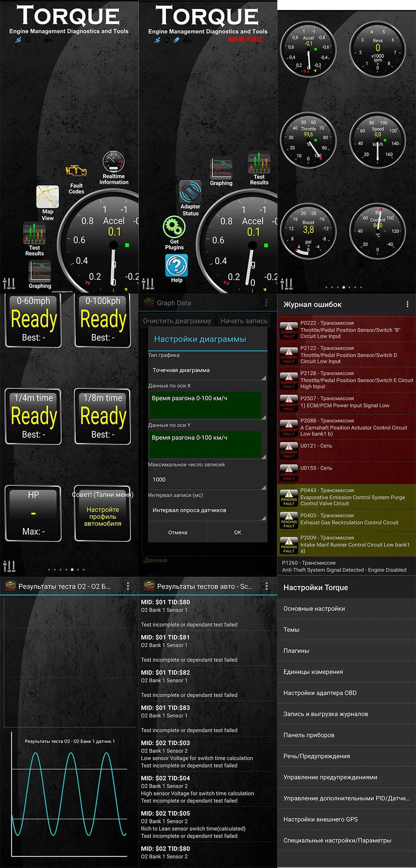Select the P0403 Exhaust Gas Recirculation entry
Viewport: 416px width, 868px height.
tap(347, 521)
